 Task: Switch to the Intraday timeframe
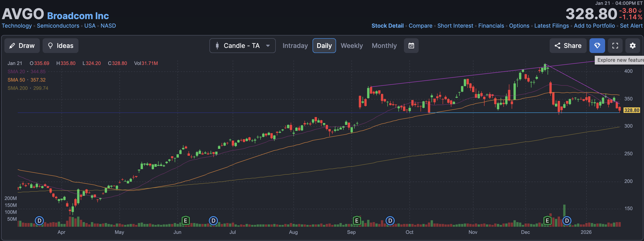coord(295,46)
